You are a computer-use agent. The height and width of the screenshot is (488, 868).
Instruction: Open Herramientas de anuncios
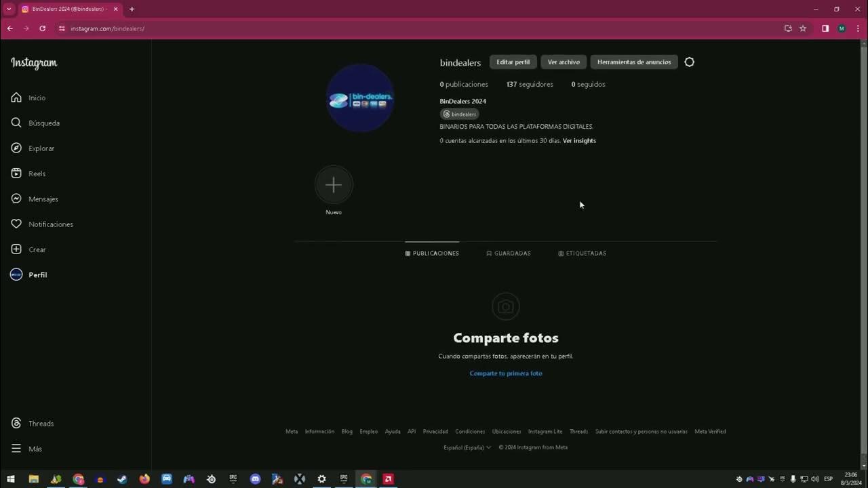click(634, 62)
